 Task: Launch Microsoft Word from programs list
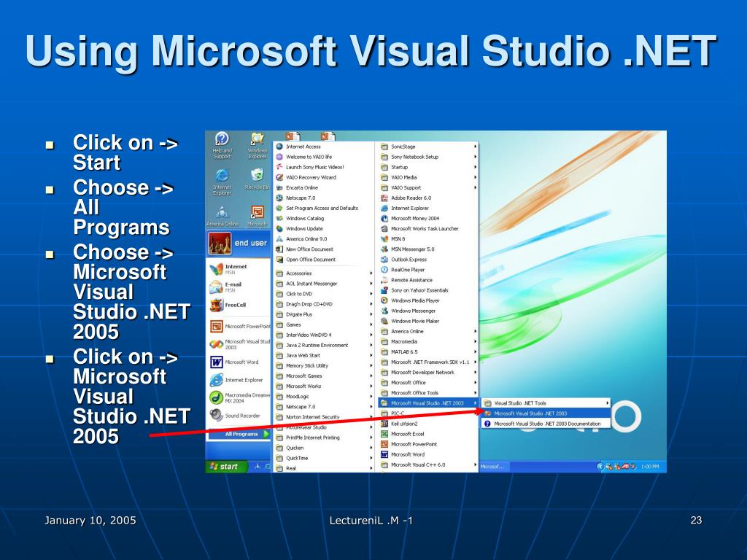[428, 454]
